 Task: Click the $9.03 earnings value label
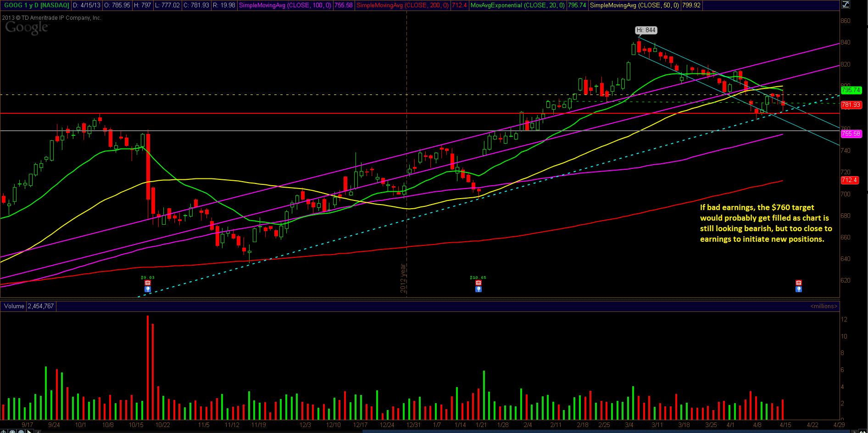click(x=148, y=278)
